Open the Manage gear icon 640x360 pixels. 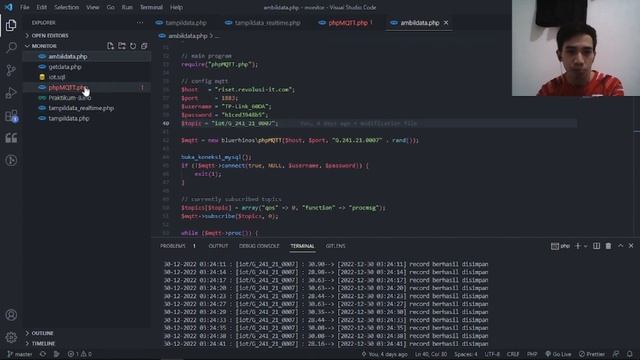[11, 337]
